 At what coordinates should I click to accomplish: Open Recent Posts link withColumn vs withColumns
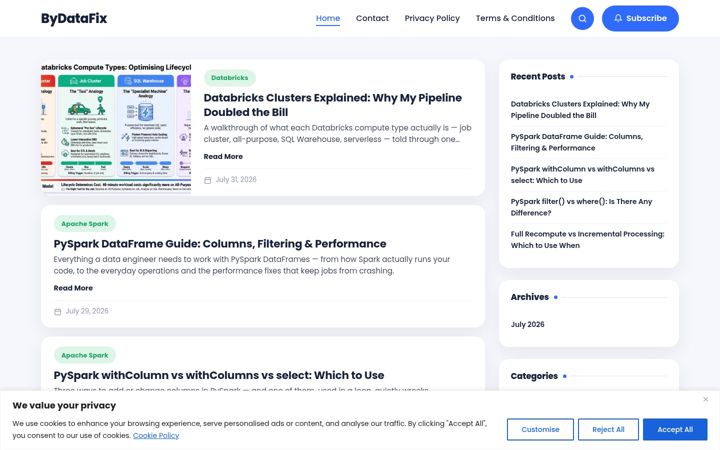click(582, 174)
